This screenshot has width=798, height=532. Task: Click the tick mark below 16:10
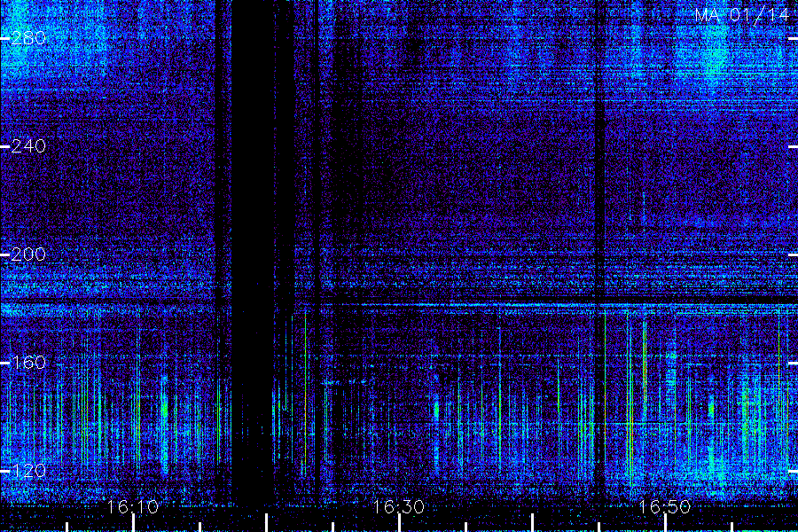[133, 523]
